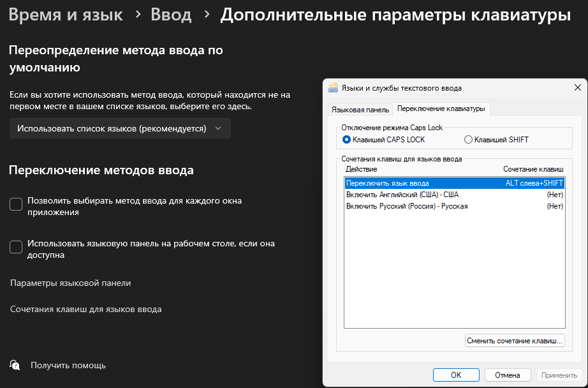Open Параметры языковой панели link
The image size is (588, 388).
pyautogui.click(x=71, y=283)
